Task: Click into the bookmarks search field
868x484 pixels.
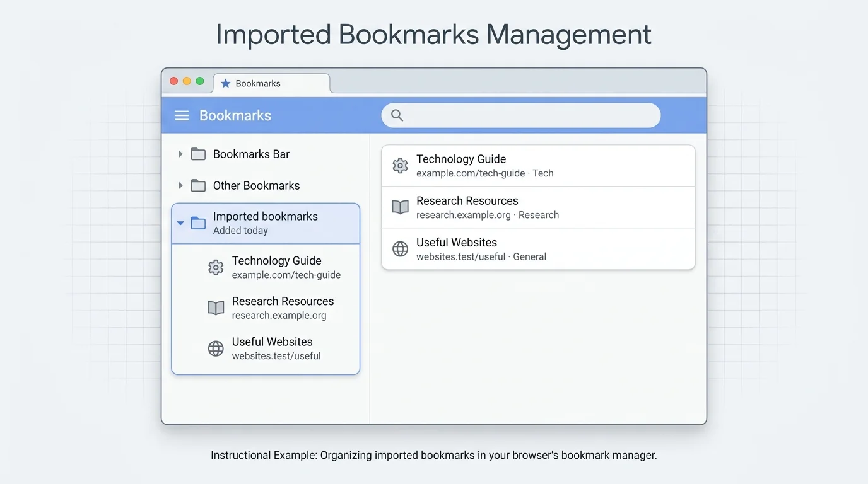Action: coord(521,115)
